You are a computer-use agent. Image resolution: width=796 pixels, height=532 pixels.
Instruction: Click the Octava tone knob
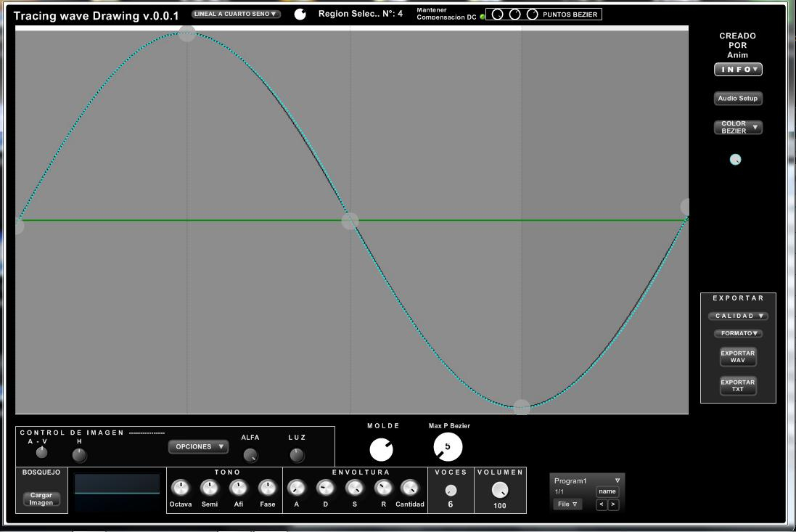tap(180, 488)
